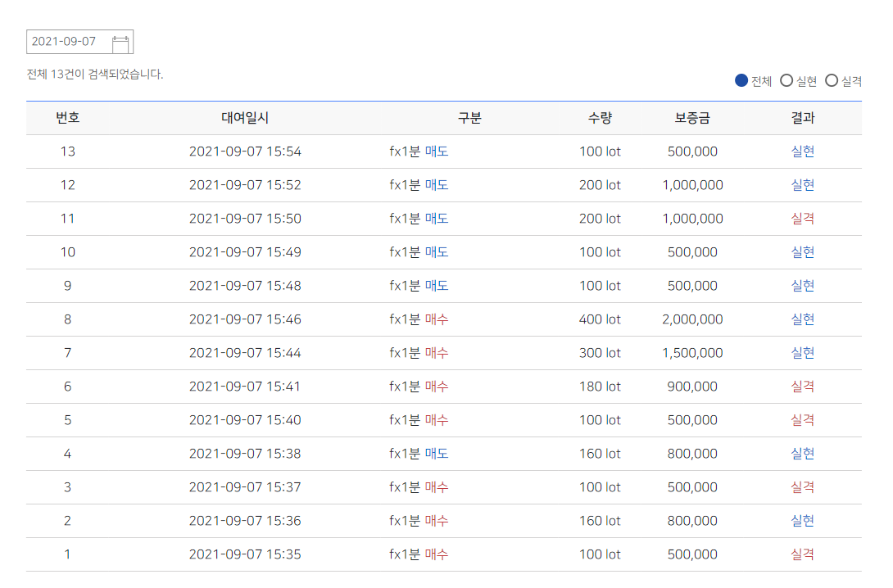893x588 pixels.
Task: Click the date 2021-09-07 15:35
Action: 245,554
